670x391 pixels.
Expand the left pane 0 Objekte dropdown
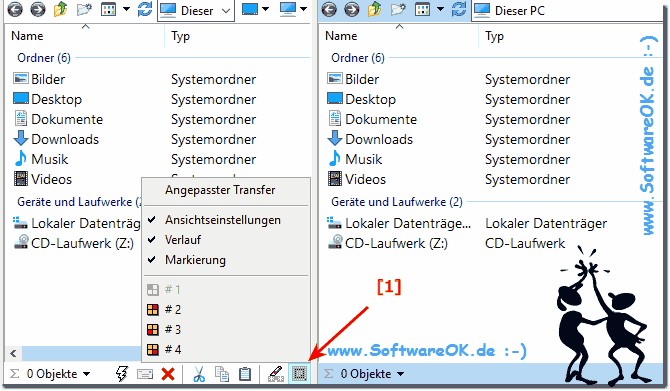click(x=87, y=374)
